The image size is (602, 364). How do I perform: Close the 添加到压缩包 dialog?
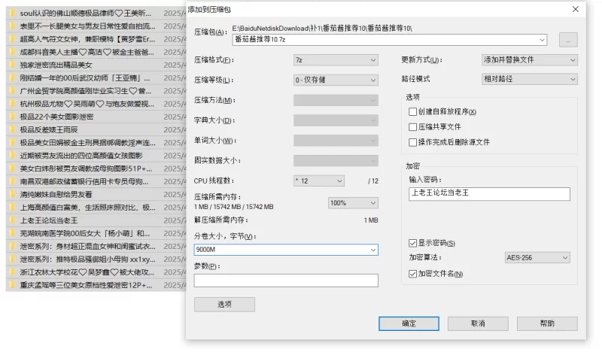575,9
